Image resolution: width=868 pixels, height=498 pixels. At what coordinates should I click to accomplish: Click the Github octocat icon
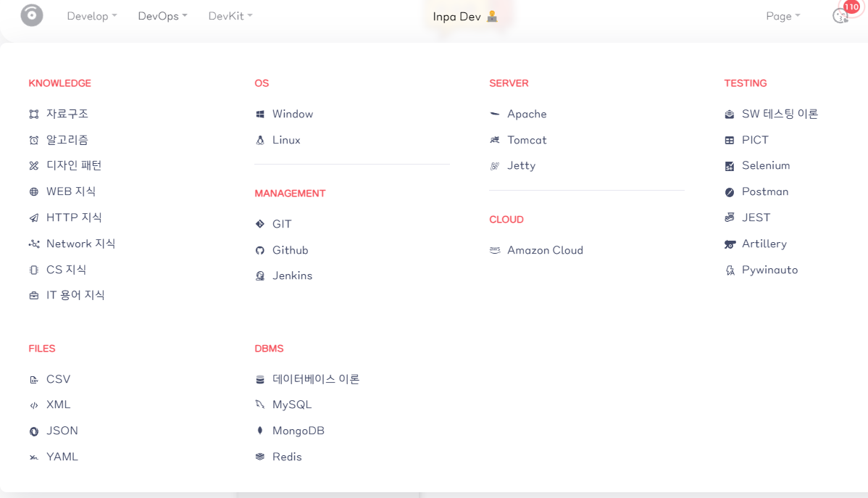click(x=260, y=250)
